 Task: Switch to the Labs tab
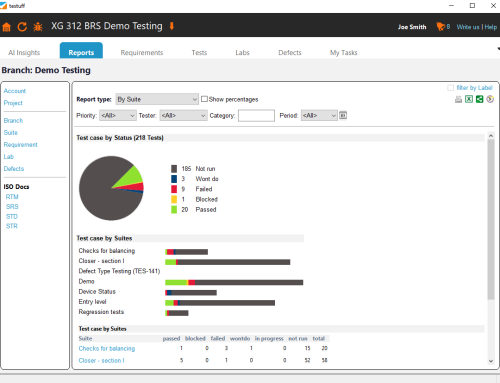click(242, 53)
